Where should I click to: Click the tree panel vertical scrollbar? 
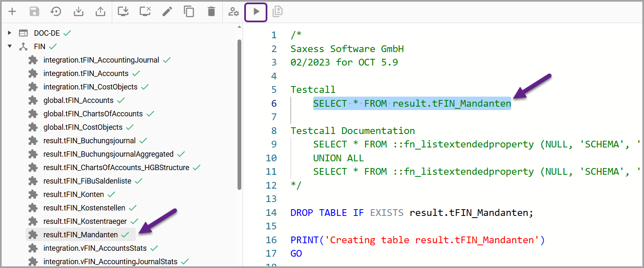tap(239, 113)
